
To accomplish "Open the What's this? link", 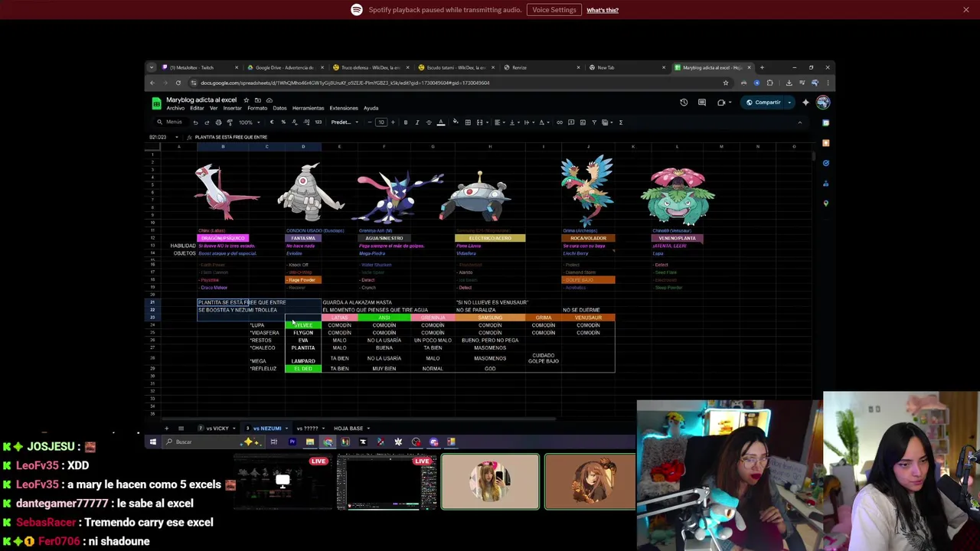I will coord(603,10).
